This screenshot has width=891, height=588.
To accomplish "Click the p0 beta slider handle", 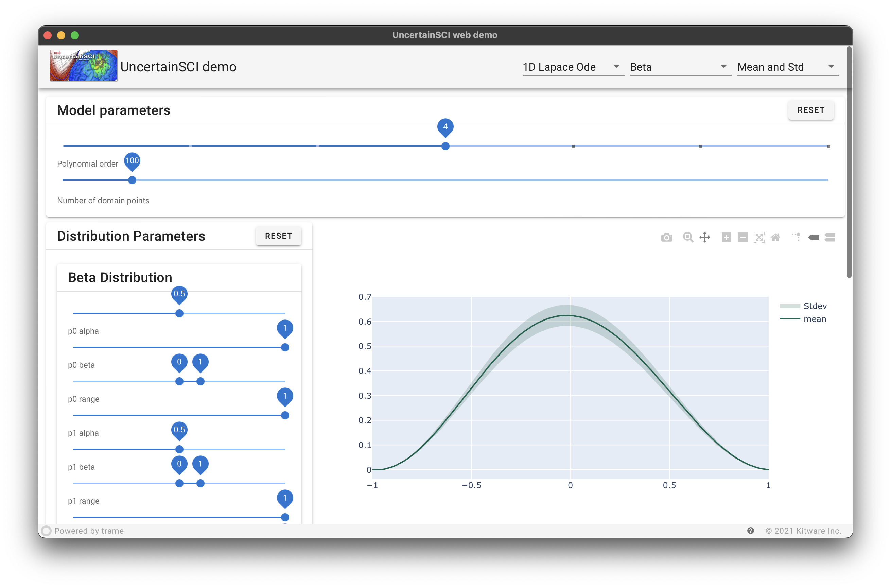I will (x=285, y=348).
